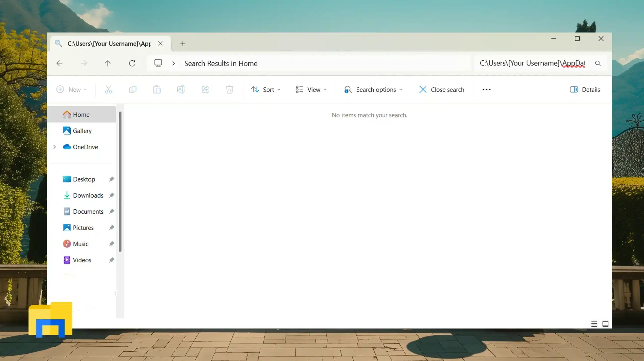Click the Search Results in Home breadcrumb
Image resolution: width=644 pixels, height=361 pixels.
(221, 63)
